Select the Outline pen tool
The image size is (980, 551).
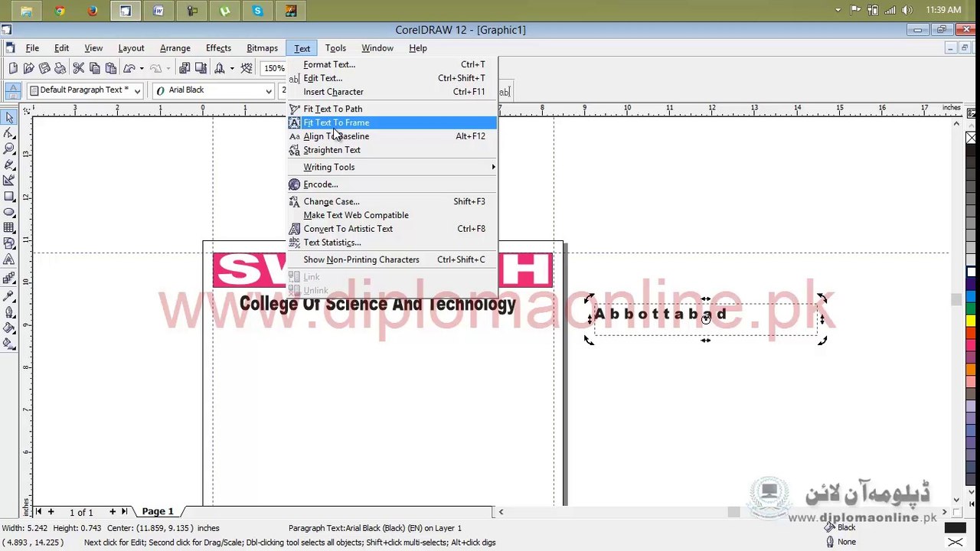(9, 312)
